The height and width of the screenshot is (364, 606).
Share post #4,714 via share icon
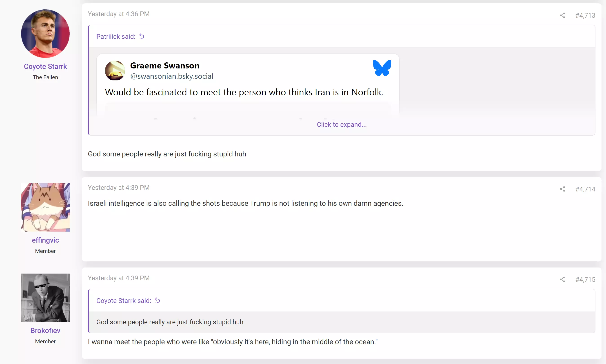click(562, 189)
